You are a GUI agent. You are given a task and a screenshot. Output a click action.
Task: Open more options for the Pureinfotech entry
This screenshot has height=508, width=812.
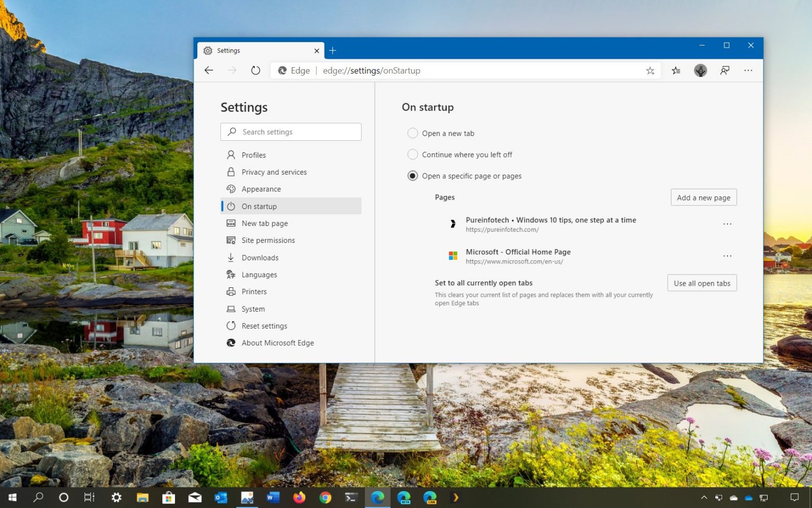pos(727,224)
